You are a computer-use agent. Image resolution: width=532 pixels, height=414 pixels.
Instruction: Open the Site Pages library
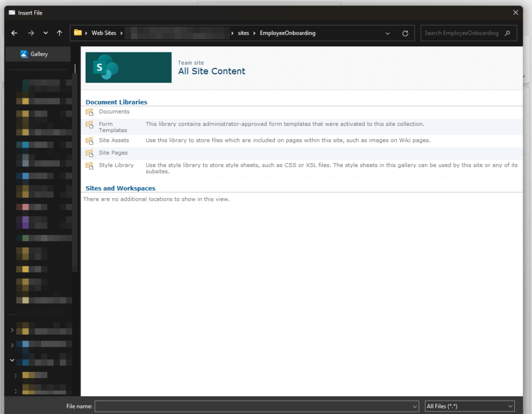pos(113,153)
